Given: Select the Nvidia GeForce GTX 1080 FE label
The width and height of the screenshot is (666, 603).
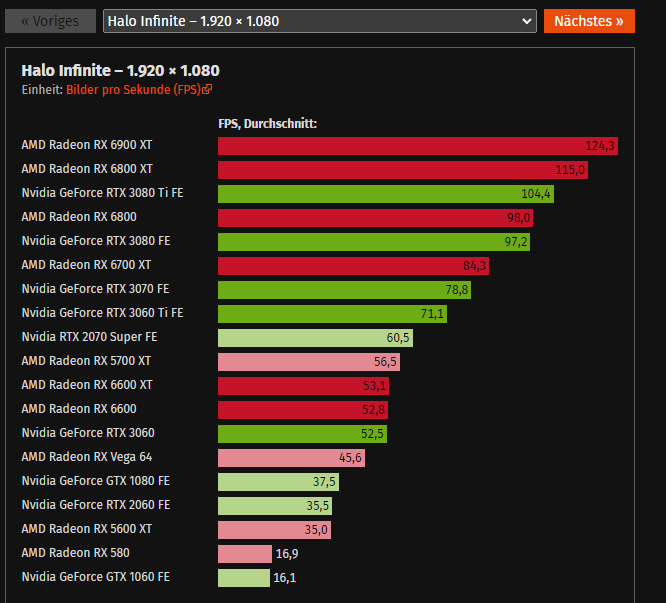Looking at the screenshot, I should tap(96, 481).
